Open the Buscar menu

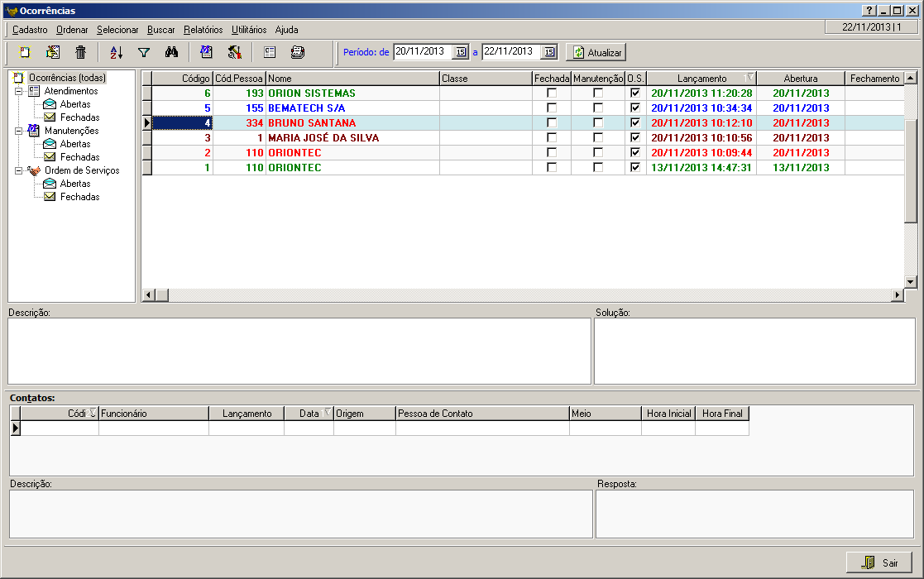(x=160, y=30)
